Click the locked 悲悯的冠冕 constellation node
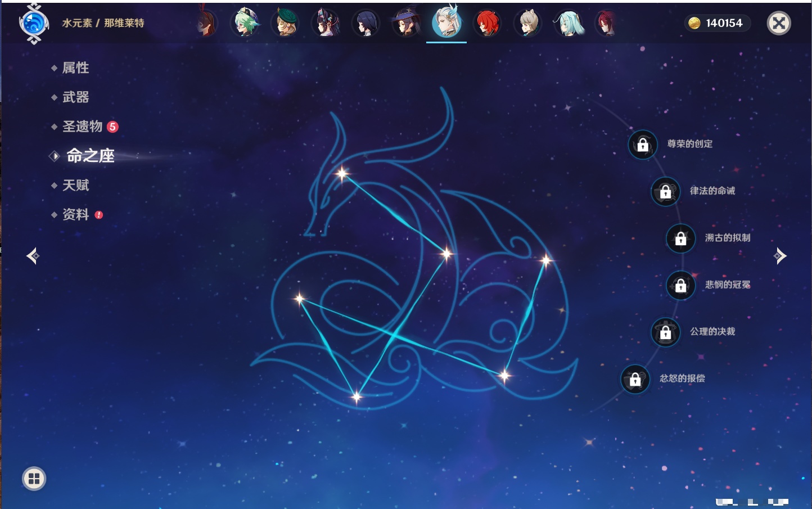This screenshot has height=509, width=812. tap(680, 285)
